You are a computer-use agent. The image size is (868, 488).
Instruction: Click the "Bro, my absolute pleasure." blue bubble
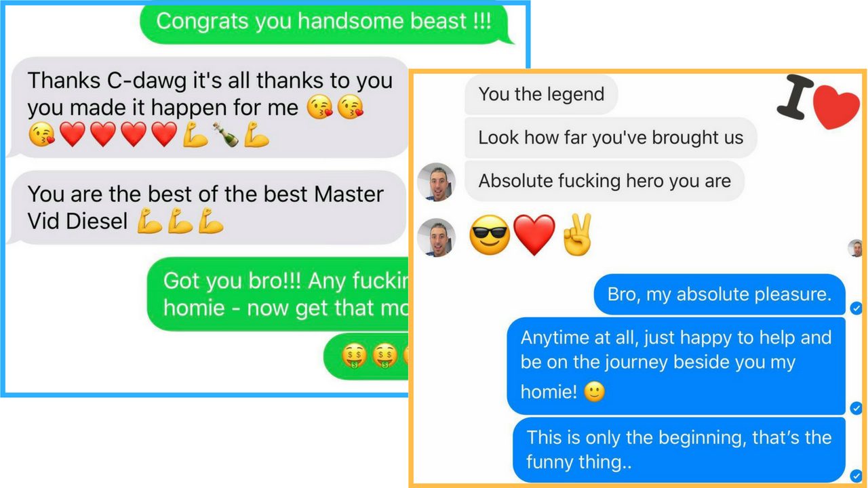pyautogui.click(x=719, y=295)
